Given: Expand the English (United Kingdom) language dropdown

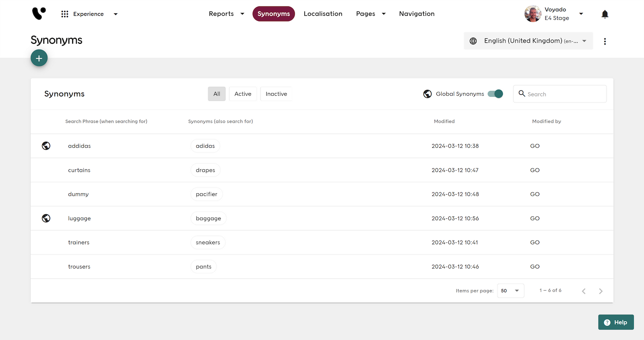Looking at the screenshot, I should 528,41.
